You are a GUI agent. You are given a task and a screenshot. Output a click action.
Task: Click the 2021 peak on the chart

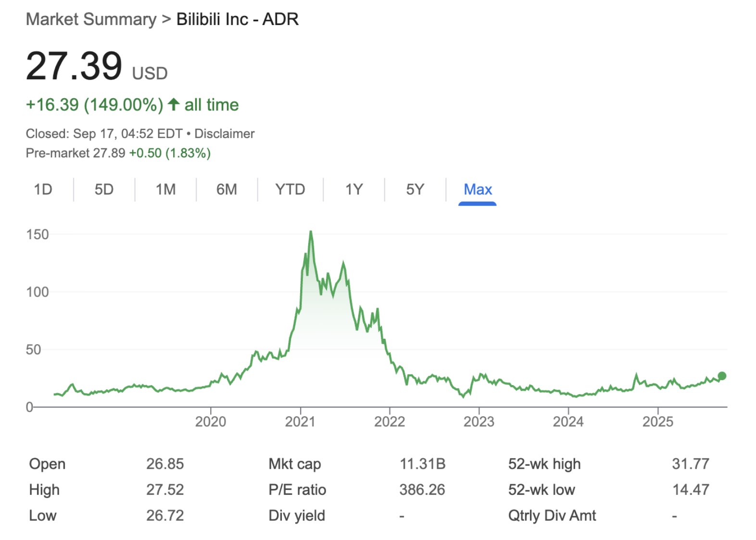tap(311, 232)
